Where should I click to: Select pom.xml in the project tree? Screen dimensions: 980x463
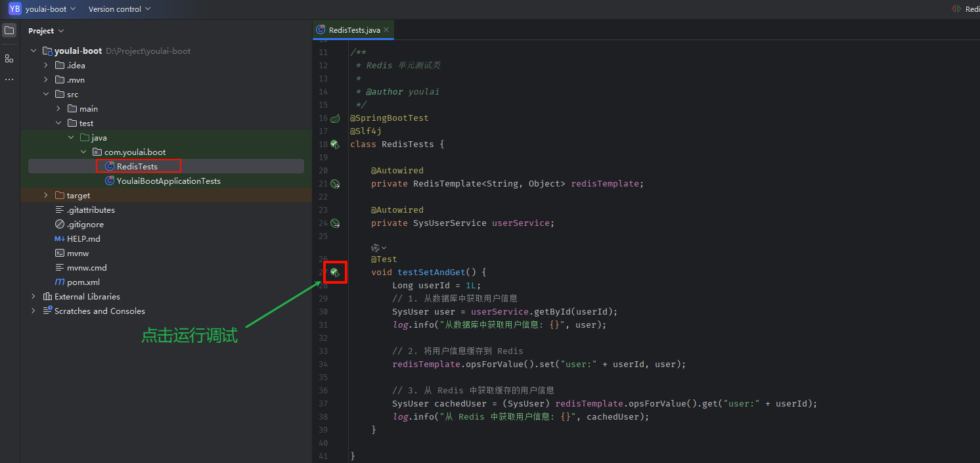83,282
